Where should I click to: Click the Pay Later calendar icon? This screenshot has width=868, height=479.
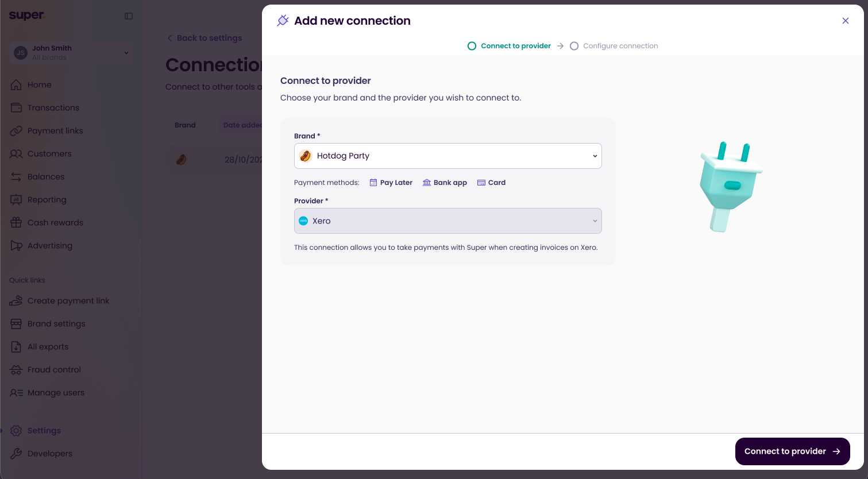(373, 183)
